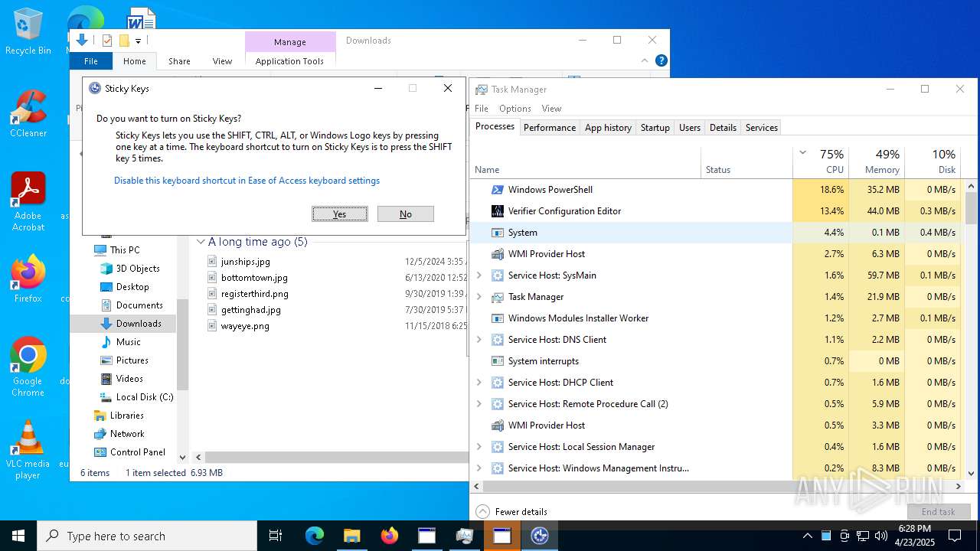
Task: Click Windows PowerShell process icon
Action: [x=498, y=190]
